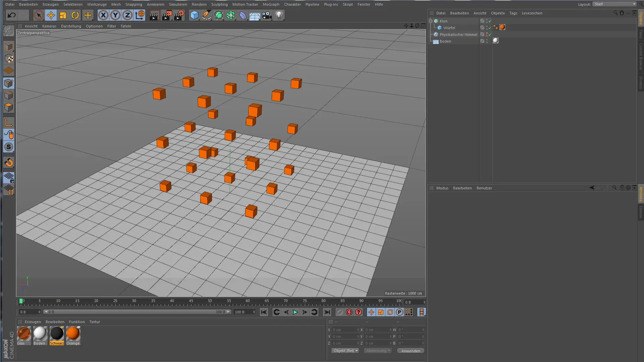Open the Simulieren menu
The width and height of the screenshot is (644, 362).
(x=178, y=4)
